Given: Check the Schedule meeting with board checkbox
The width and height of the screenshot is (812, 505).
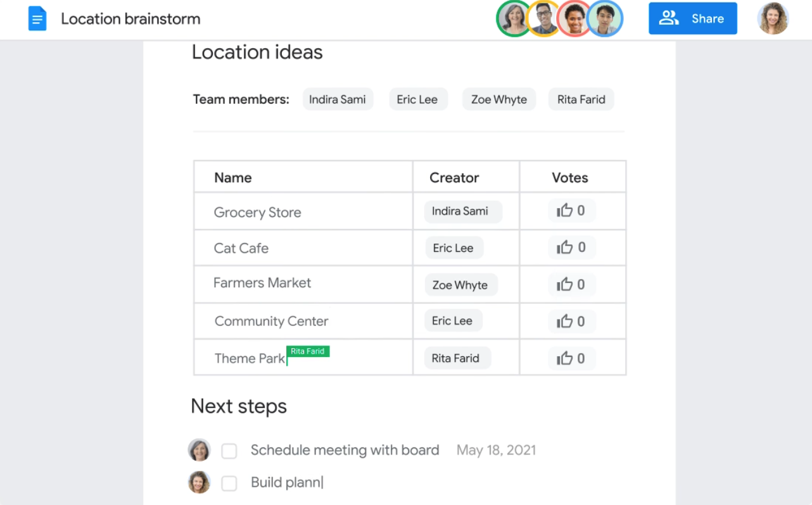Looking at the screenshot, I should [x=229, y=451].
